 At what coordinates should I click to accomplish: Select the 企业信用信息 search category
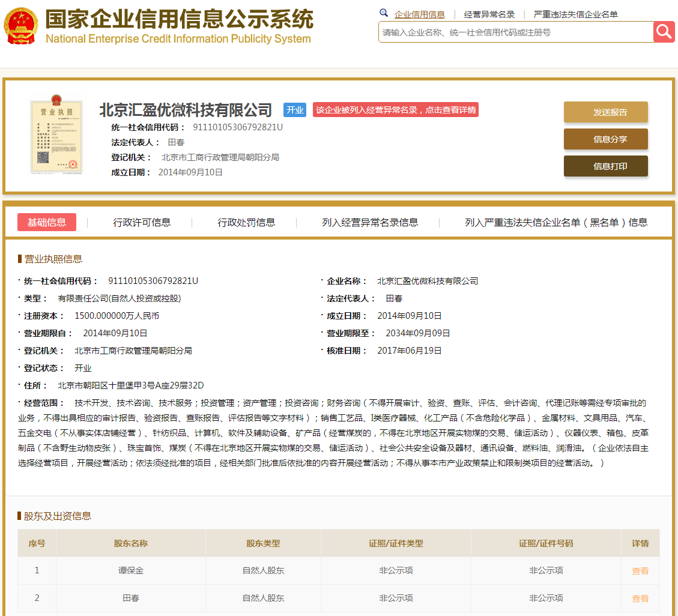click(419, 14)
